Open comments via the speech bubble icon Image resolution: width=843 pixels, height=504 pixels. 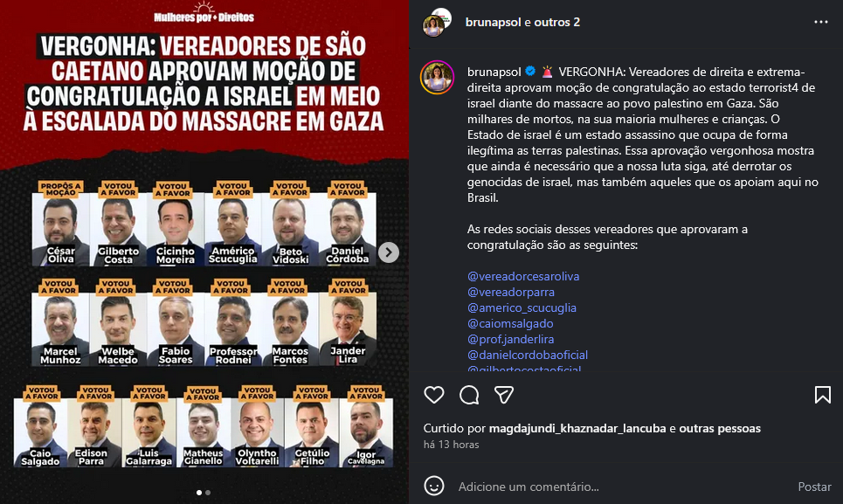click(x=469, y=395)
